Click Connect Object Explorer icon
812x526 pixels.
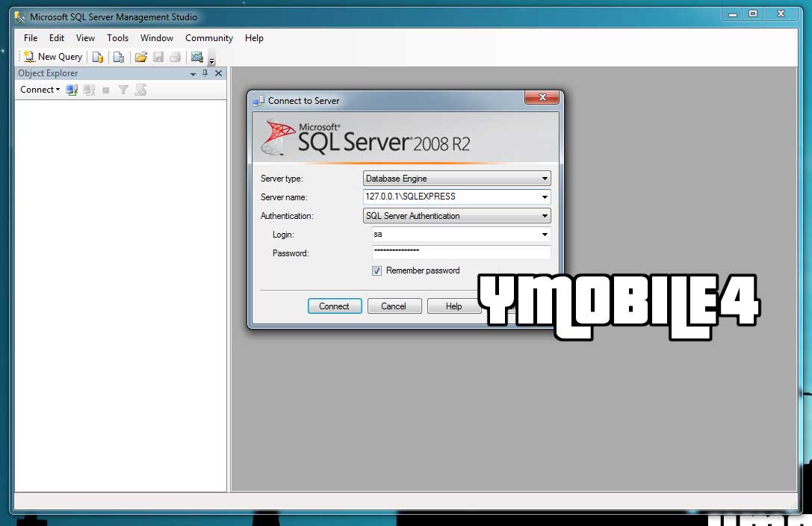point(72,90)
